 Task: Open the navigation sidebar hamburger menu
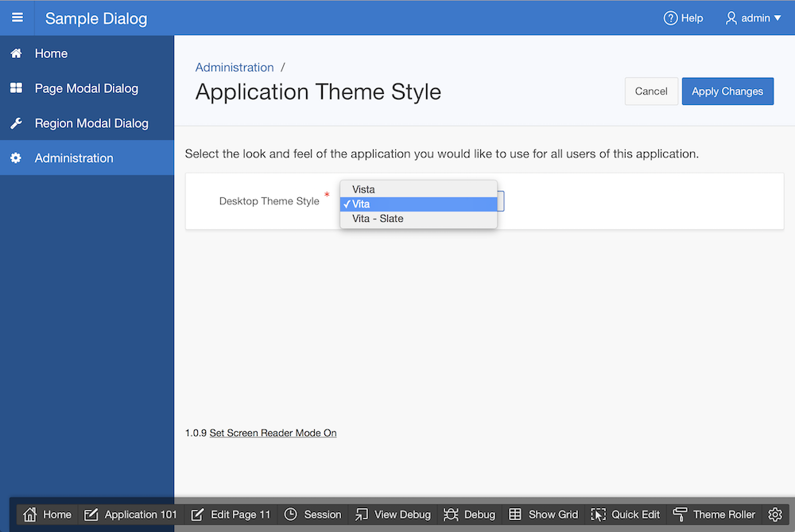pyautogui.click(x=17, y=17)
